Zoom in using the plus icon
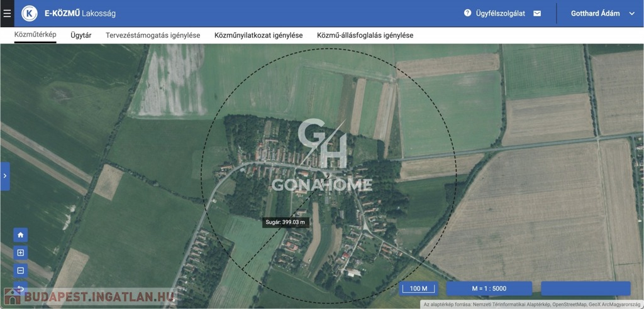Viewport: 644px width, 309px height. coord(21,252)
